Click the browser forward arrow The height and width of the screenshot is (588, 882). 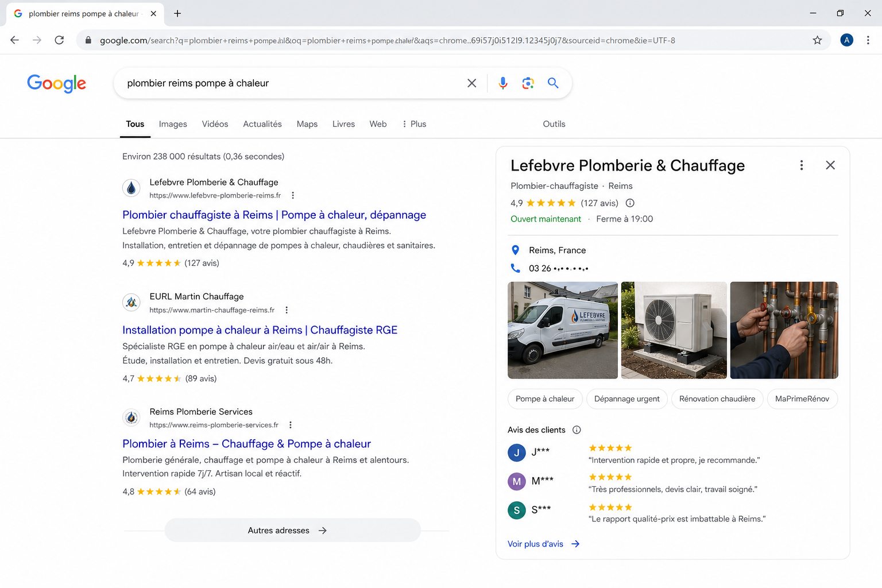(x=37, y=40)
